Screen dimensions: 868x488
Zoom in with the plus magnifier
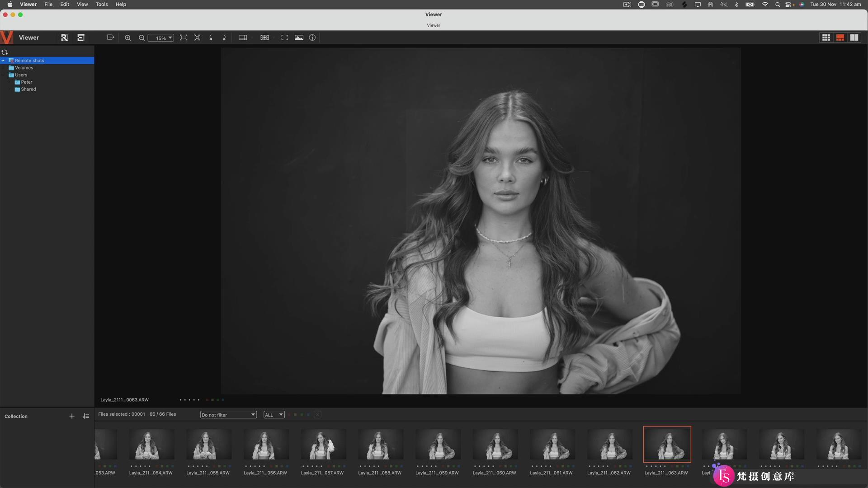click(128, 38)
